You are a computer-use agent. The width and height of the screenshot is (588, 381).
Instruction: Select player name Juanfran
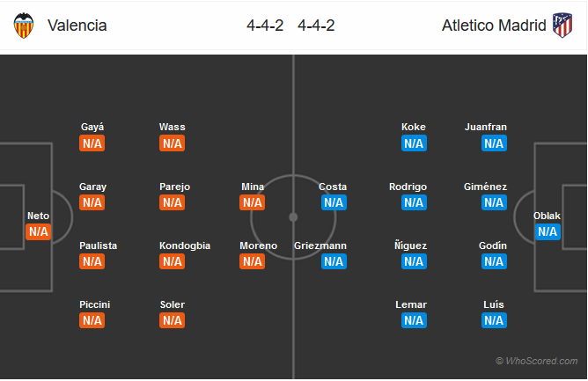point(486,127)
